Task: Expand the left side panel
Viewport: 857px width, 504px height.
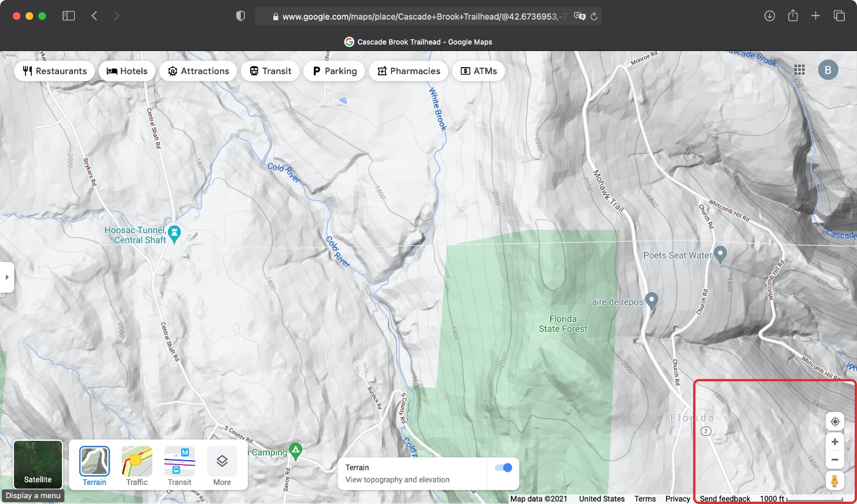Action: point(7,277)
